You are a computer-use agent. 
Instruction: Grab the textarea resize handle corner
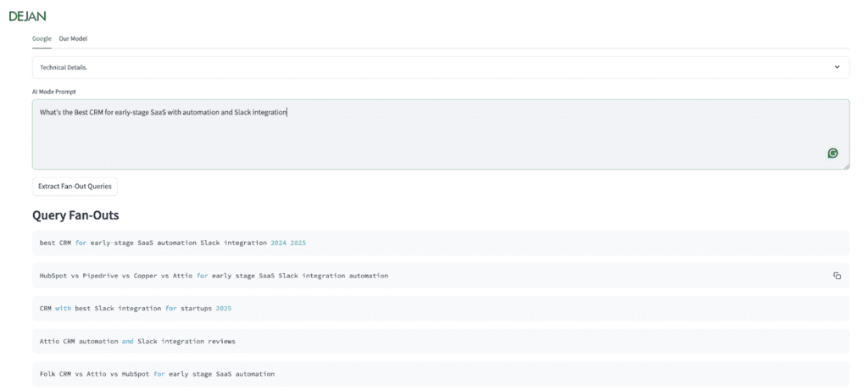[847, 166]
